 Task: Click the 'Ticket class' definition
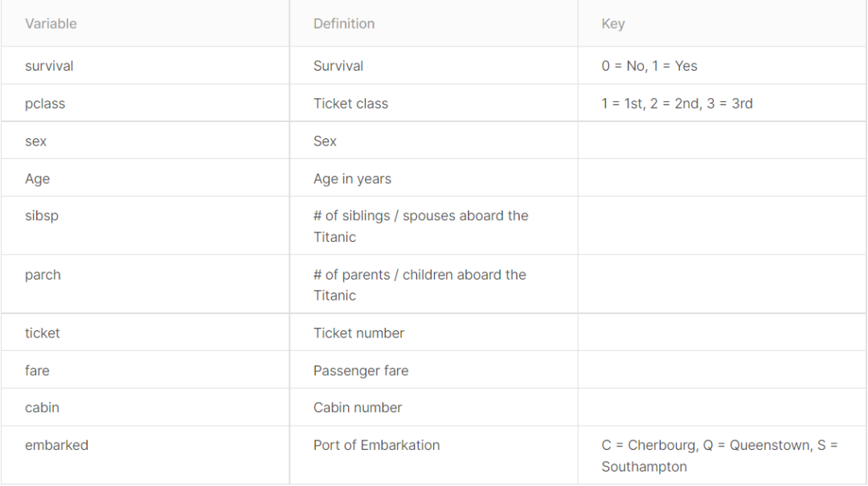[x=350, y=104]
